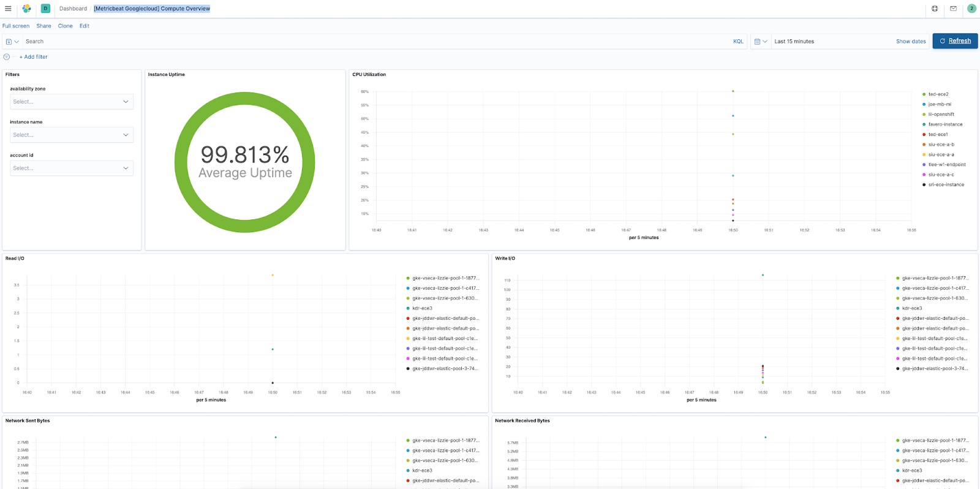Viewport: 980px width, 489px height.
Task: Open the hamburger navigation menu
Action: pos(8,9)
